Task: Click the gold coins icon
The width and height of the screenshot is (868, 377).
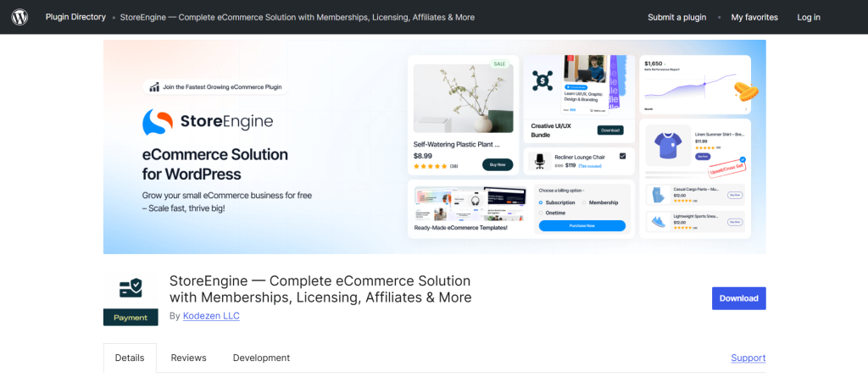Action: (745, 91)
